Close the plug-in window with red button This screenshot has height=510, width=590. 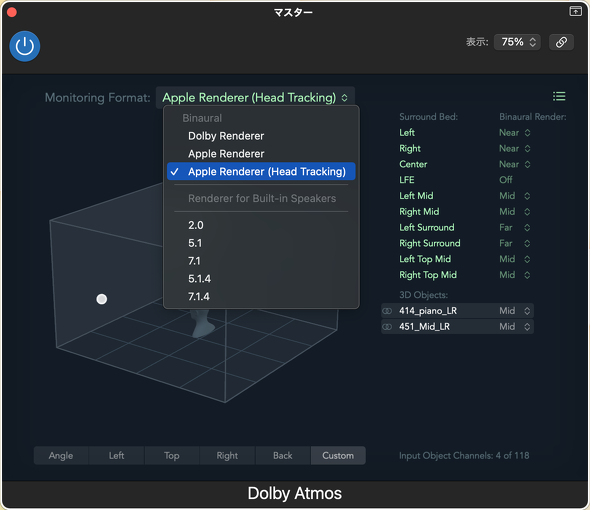(x=12, y=12)
